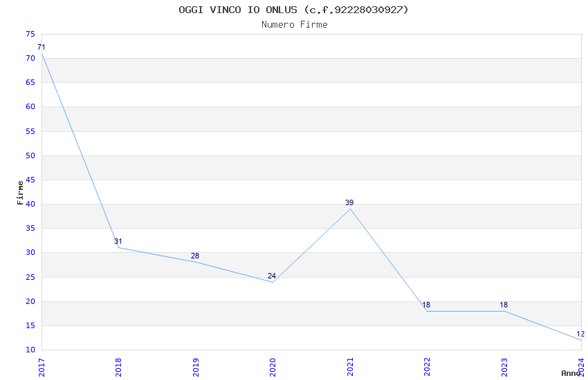Click the 2023 x-axis year label

(504, 368)
